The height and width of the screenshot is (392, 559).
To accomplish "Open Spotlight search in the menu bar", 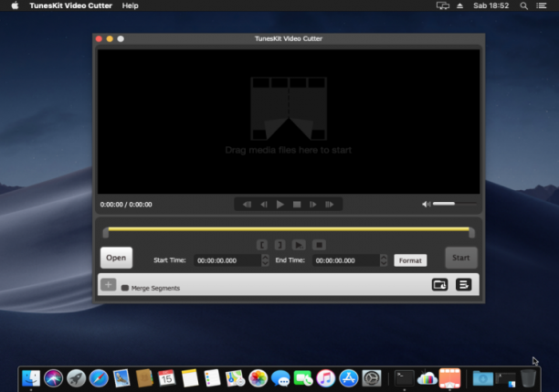I will tap(523, 5).
